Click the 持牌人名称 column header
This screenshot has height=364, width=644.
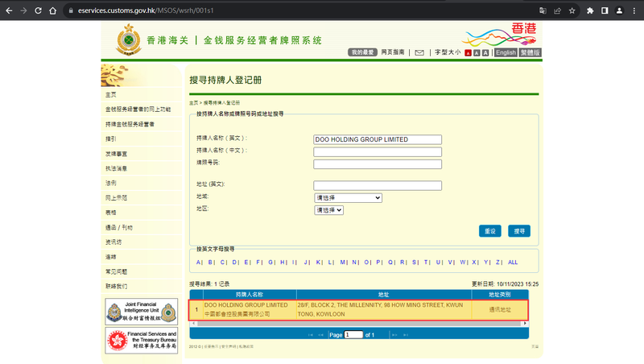(250, 295)
